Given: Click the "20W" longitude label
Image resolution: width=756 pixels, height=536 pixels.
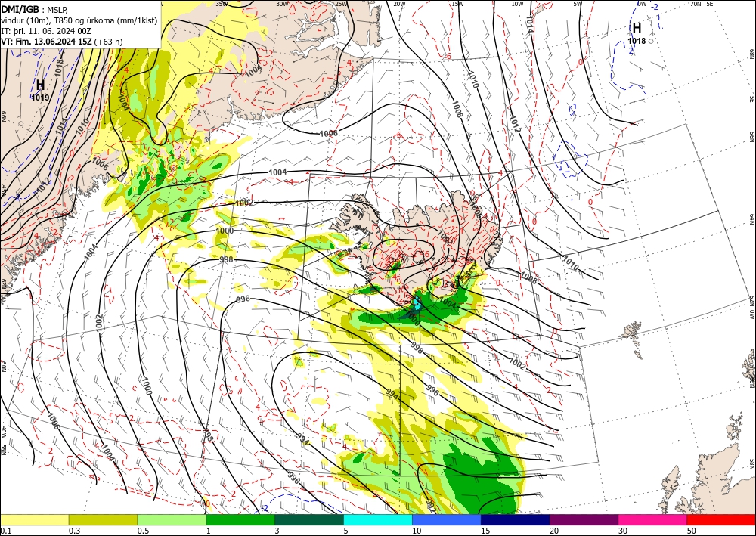Looking at the screenshot, I should (399, 4).
